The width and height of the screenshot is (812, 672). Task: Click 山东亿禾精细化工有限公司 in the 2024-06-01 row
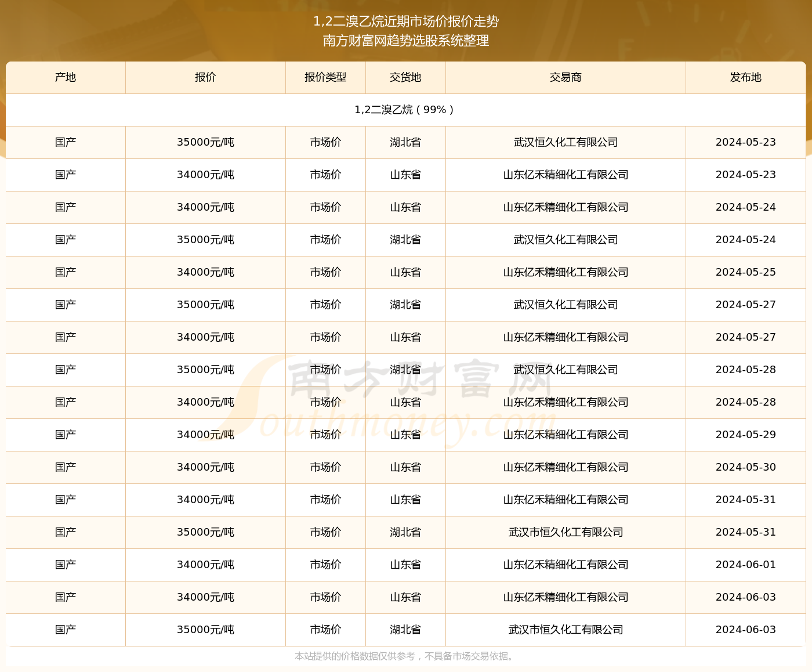565,565
